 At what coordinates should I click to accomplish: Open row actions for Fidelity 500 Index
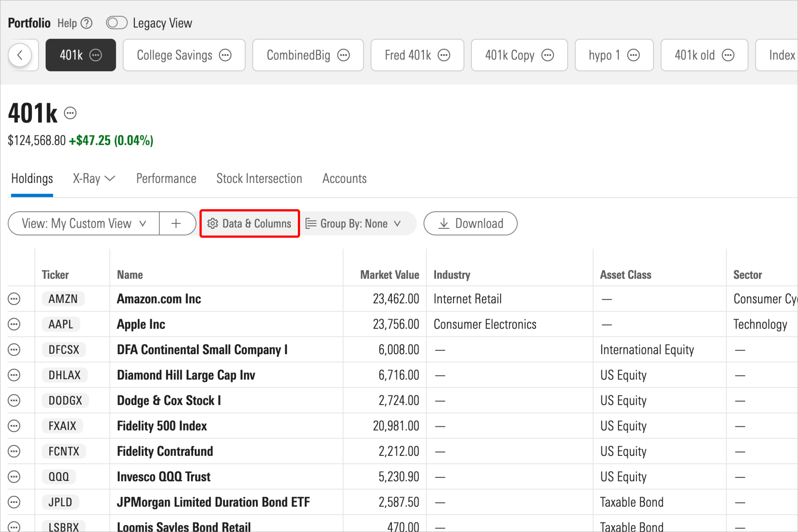click(14, 426)
